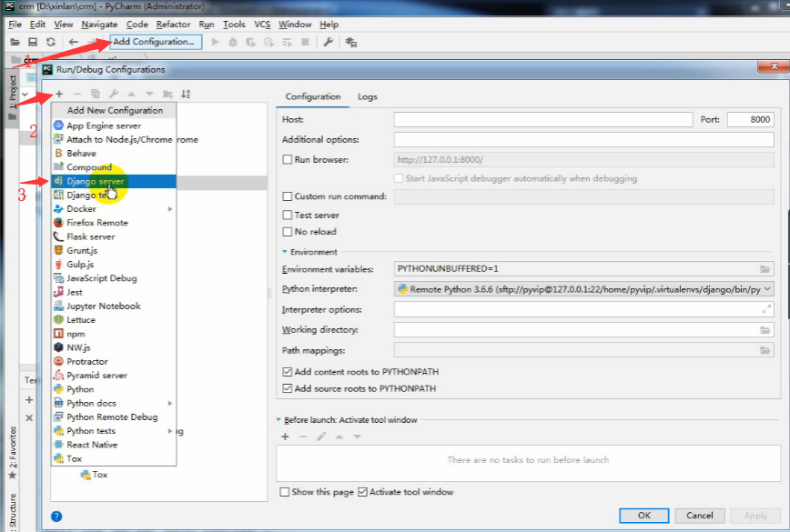Click the Favorites star icon in sidebar
Screen dimensions: 790x532
(13, 475)
